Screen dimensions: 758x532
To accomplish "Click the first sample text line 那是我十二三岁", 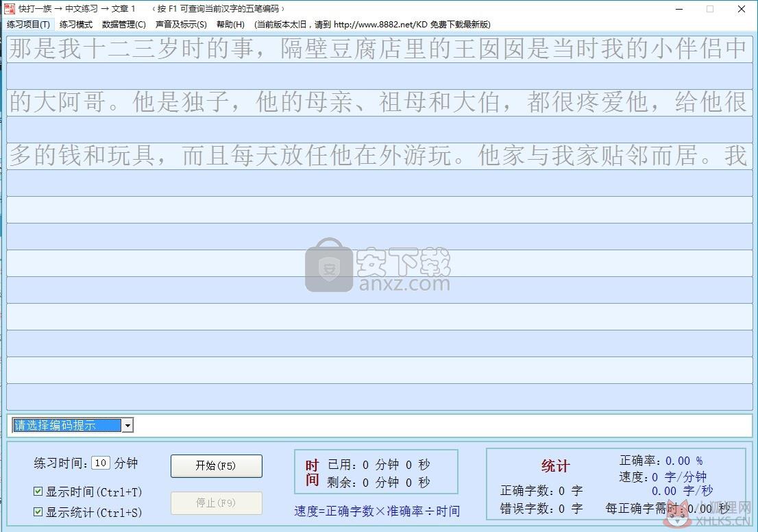I will (380, 49).
